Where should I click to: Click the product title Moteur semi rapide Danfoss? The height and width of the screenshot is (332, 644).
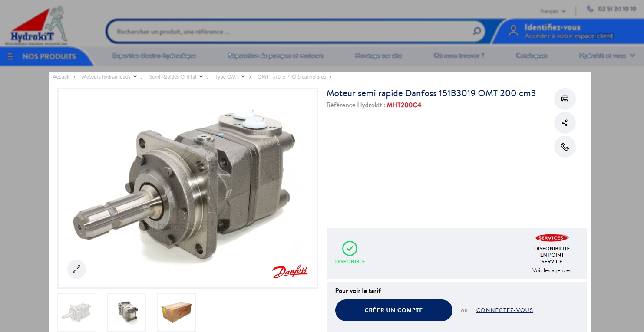click(x=431, y=93)
